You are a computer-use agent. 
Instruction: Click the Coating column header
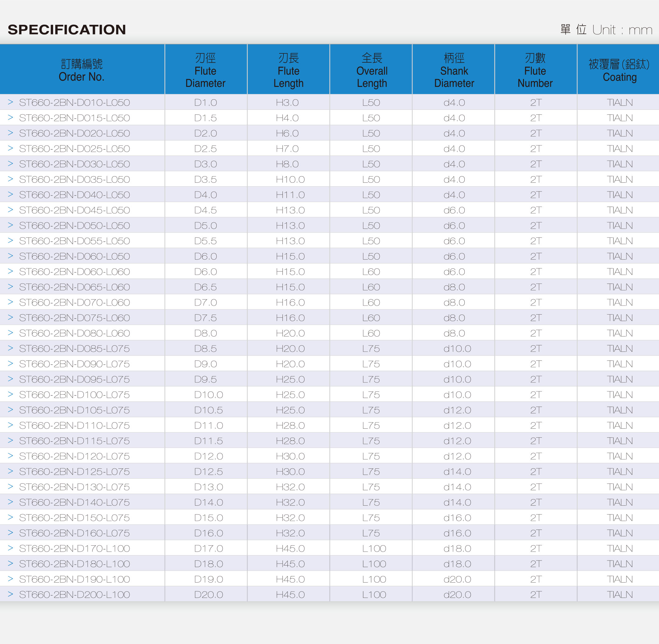click(x=618, y=69)
